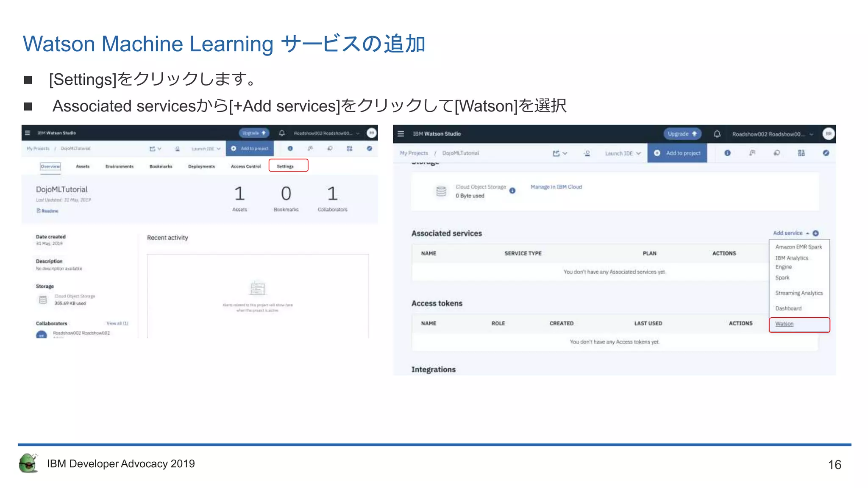Click DojoMLTutorial breadcrumb in right screenshot
Screen dimensions: 868x488
coord(461,153)
